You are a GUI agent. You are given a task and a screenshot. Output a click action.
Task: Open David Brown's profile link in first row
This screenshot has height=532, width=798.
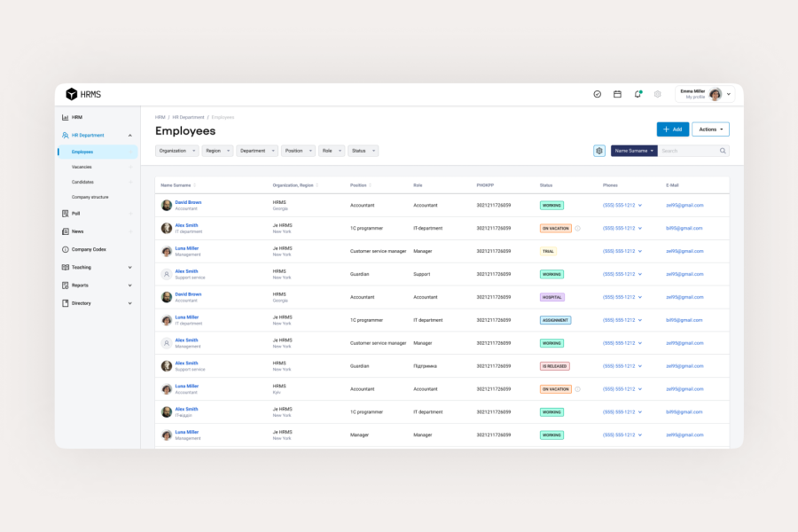188,202
